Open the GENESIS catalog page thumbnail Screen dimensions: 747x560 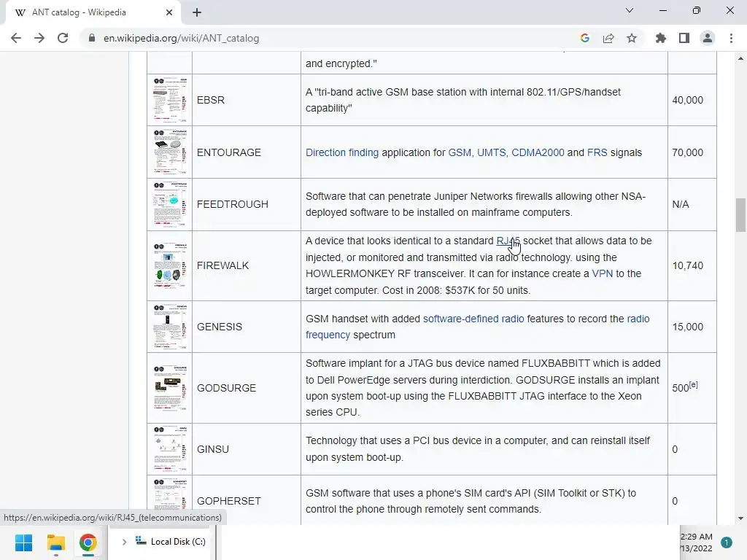[x=170, y=327]
